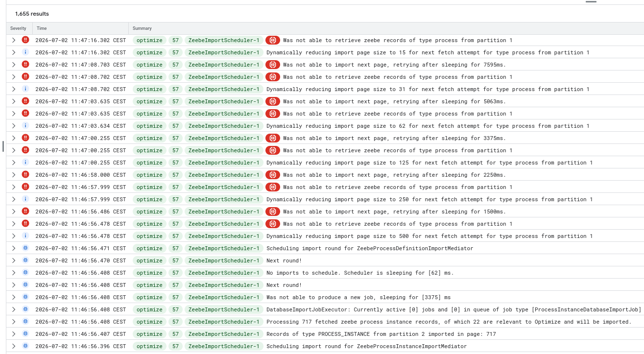The image size is (644, 354).
Task: Expand log entry retrying after 2250ms
Action: [x=14, y=175]
